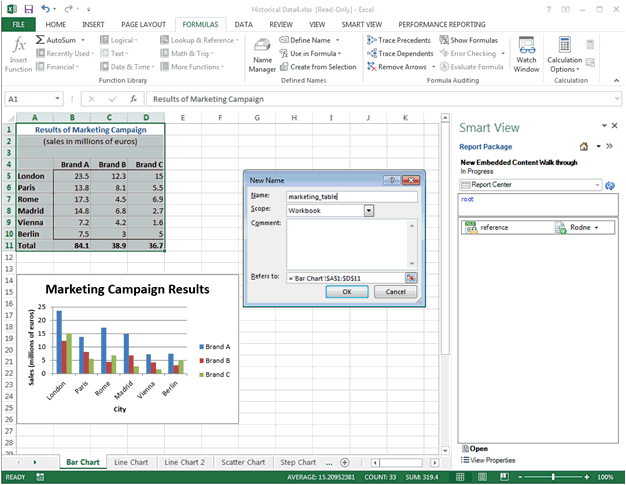
Task: Switch to the PAGE LAYOUT tab
Action: click(143, 24)
